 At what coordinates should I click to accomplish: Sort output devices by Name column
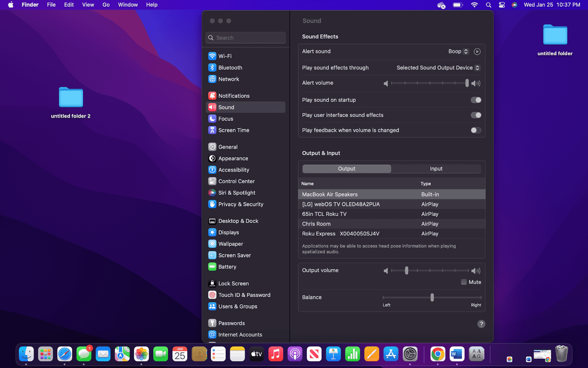pyautogui.click(x=308, y=184)
